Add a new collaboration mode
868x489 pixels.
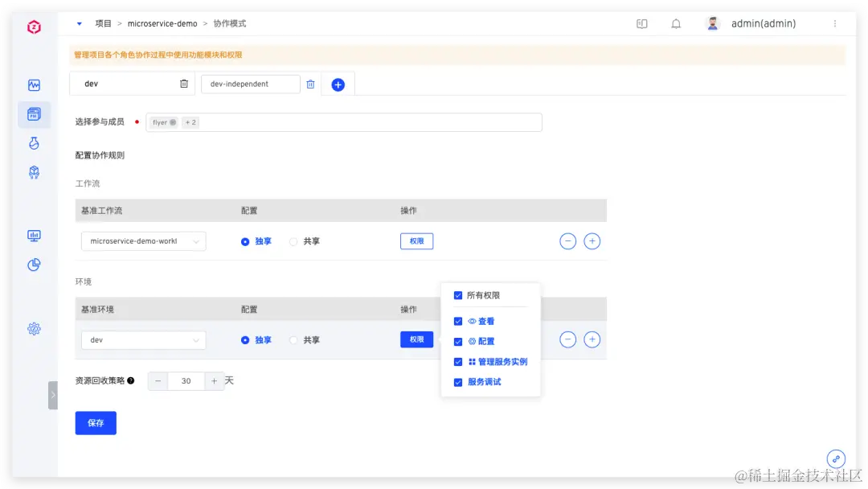(x=338, y=84)
